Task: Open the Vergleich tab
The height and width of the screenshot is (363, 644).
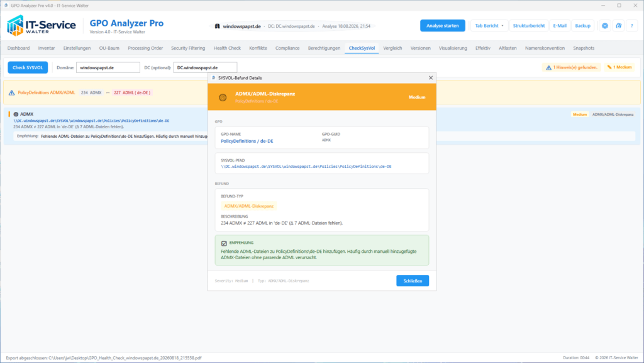Action: (x=392, y=48)
